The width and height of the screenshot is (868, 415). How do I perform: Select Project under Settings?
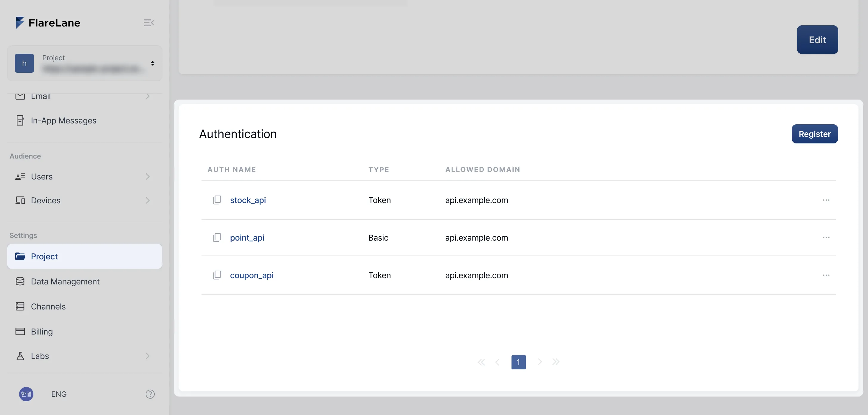coord(85,257)
